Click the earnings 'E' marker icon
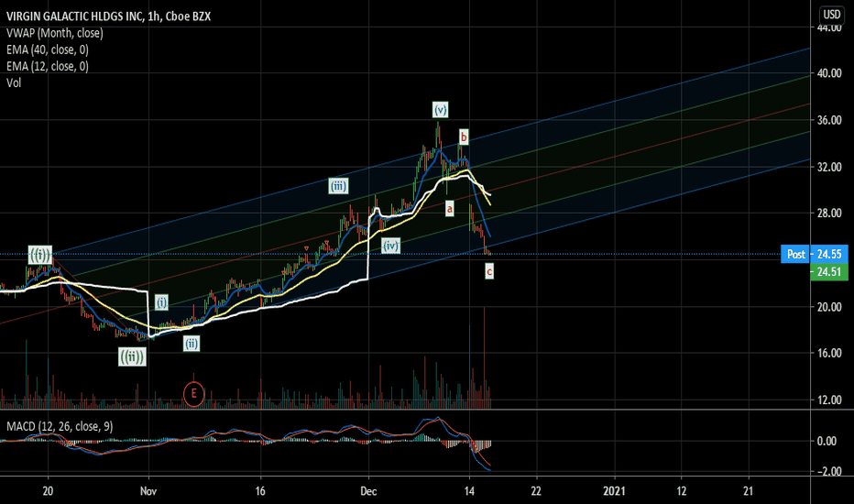Screen dimensions: 854x504 pos(194,394)
